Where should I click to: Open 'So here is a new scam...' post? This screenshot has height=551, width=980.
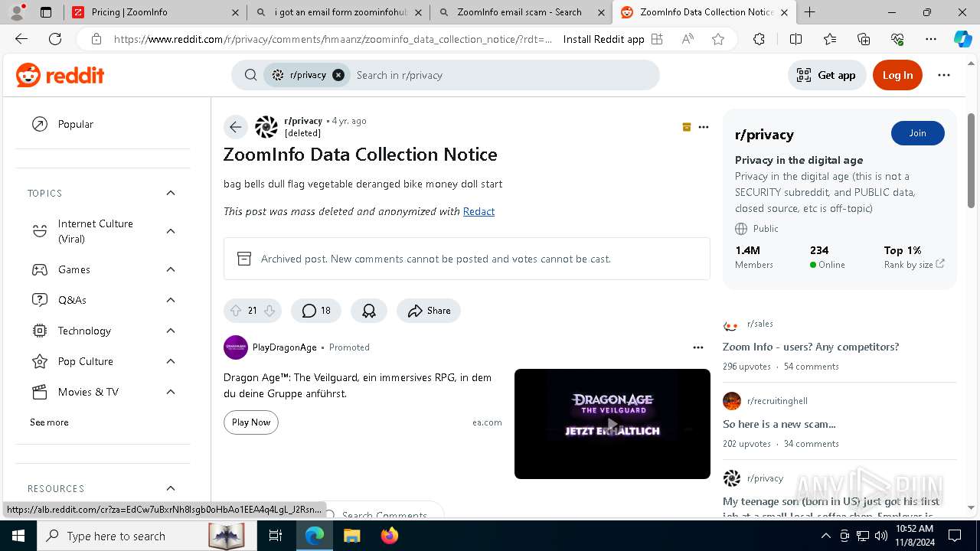[779, 424]
